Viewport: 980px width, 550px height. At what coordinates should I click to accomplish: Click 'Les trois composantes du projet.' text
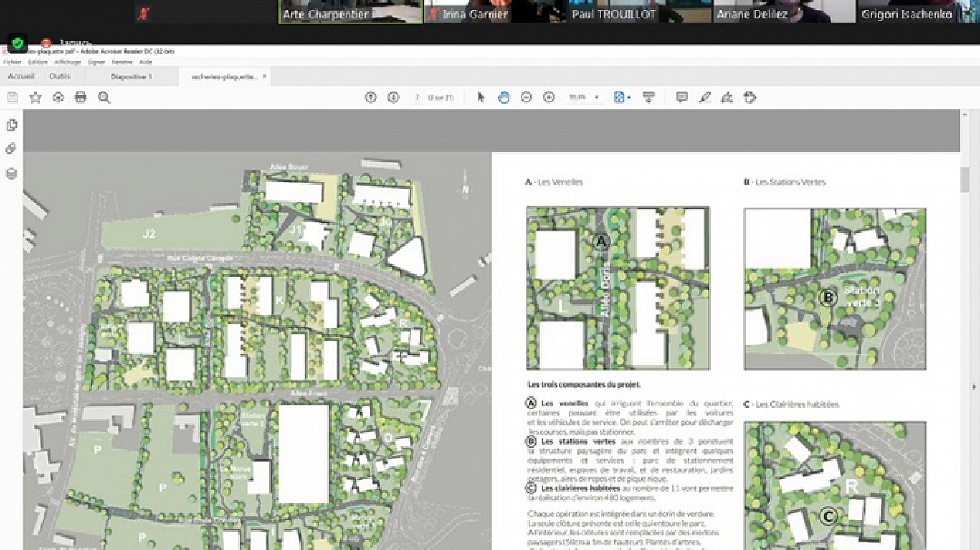584,384
